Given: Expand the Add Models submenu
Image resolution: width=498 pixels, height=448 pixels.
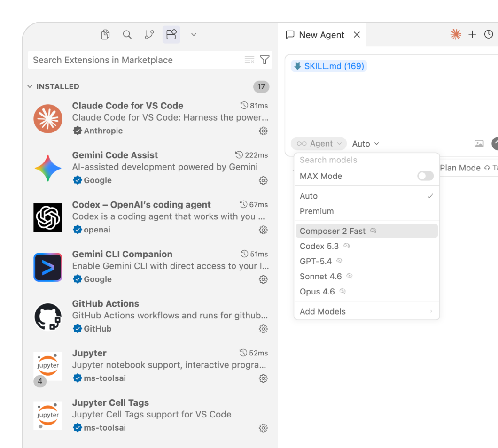Looking at the screenshot, I should (x=367, y=311).
